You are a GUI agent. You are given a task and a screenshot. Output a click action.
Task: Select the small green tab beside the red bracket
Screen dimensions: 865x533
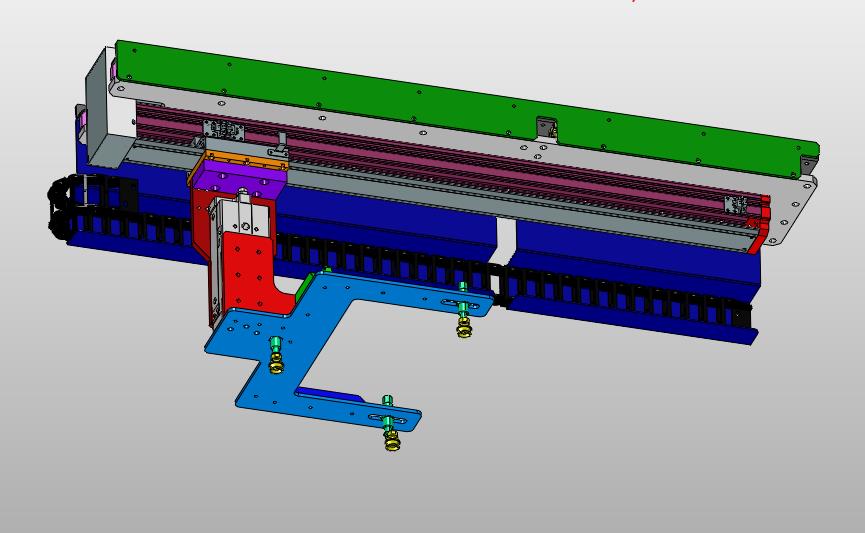click(303, 286)
